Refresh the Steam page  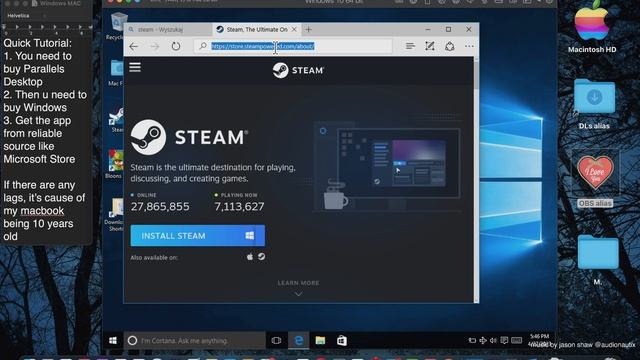coord(176,46)
